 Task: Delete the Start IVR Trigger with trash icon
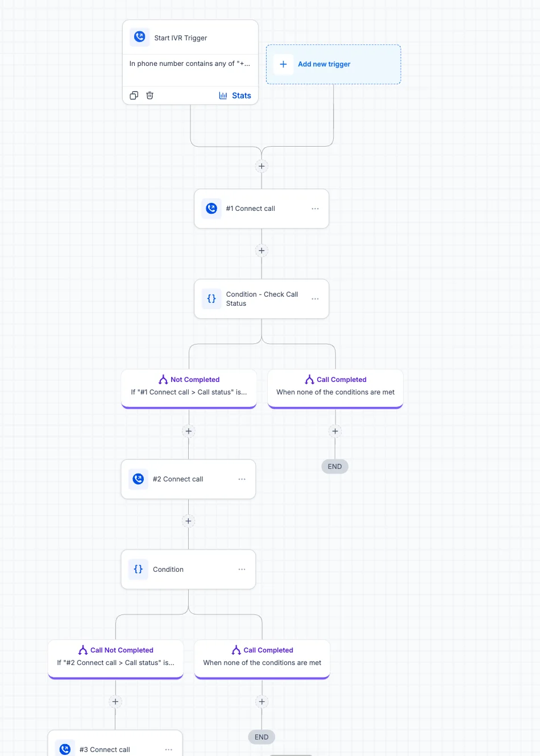point(150,95)
